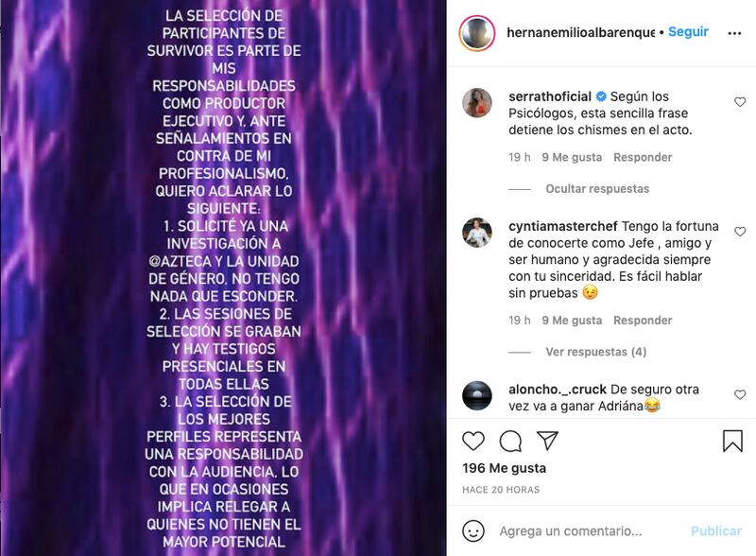Share post via paper plane icon
The width and height of the screenshot is (756, 556).
click(547, 441)
